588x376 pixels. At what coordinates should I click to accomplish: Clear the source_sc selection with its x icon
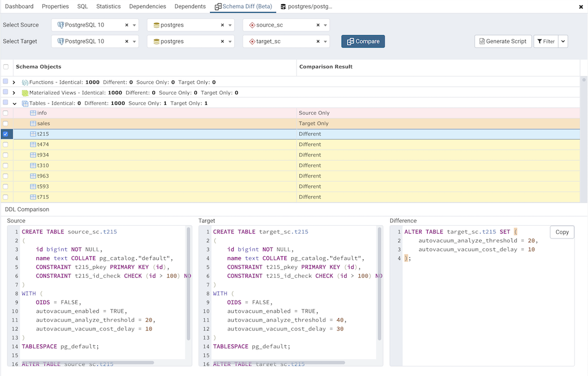pyautogui.click(x=318, y=25)
